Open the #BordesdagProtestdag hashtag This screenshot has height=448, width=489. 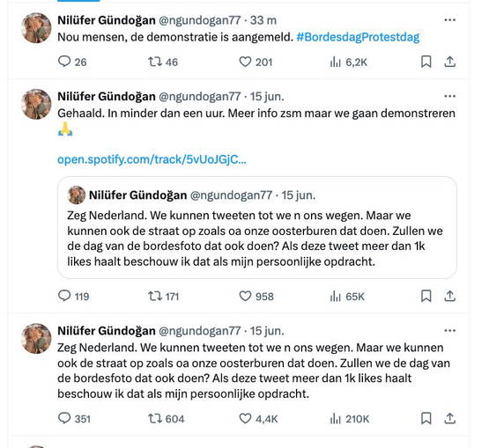358,37
